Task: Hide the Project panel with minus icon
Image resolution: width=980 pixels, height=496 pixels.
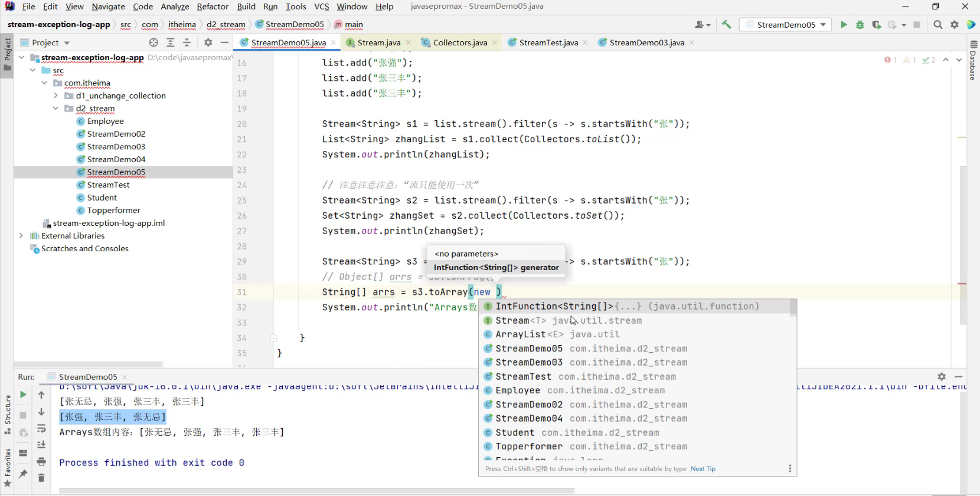Action: click(x=224, y=42)
